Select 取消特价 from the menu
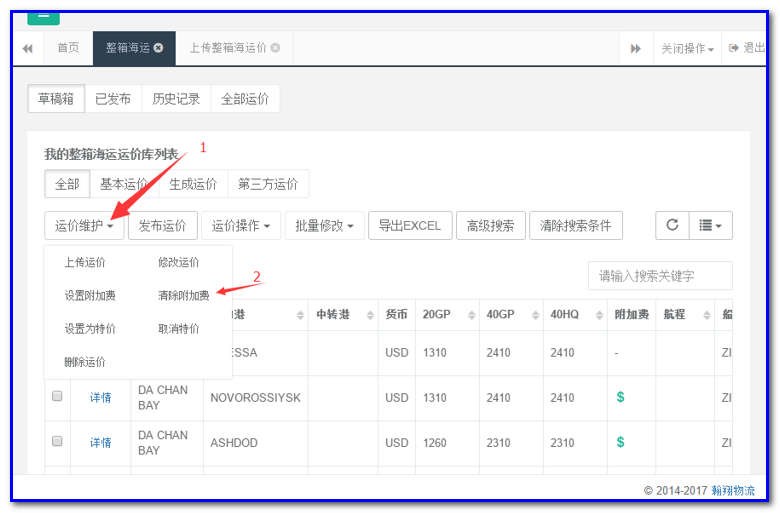The width and height of the screenshot is (780, 513). tap(179, 329)
